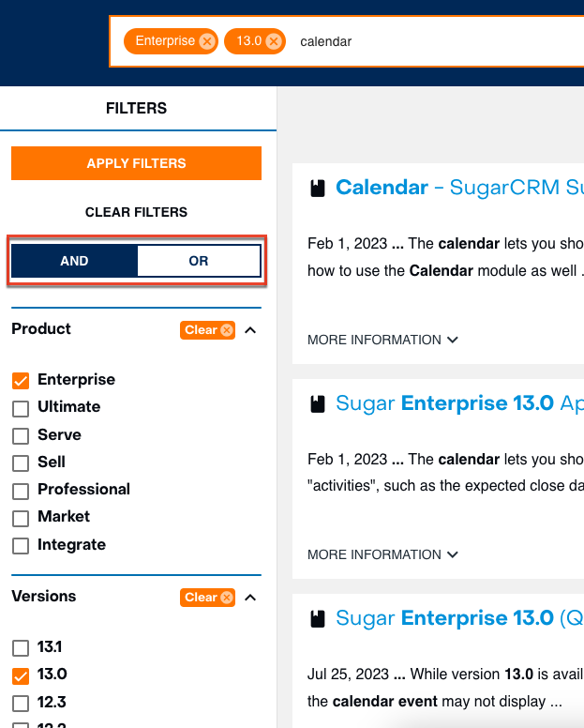Click CLEAR FILTERS link
The height and width of the screenshot is (728, 584).
136,212
